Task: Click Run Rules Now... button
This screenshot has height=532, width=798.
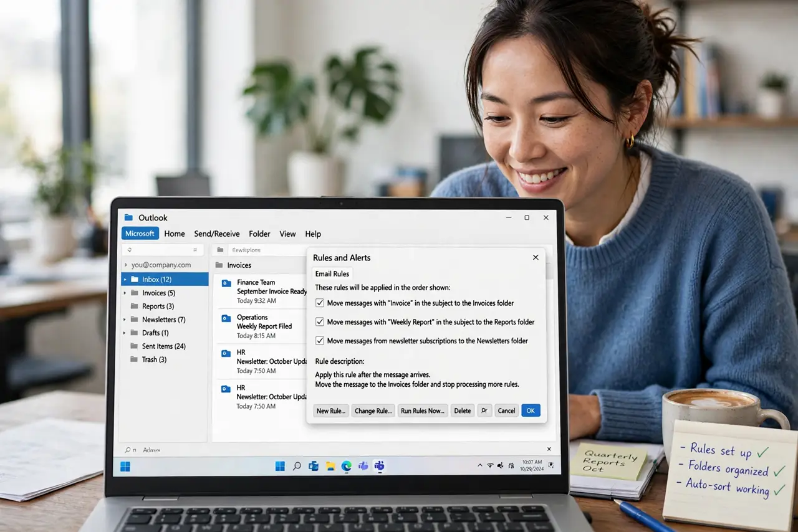Action: tap(423, 411)
